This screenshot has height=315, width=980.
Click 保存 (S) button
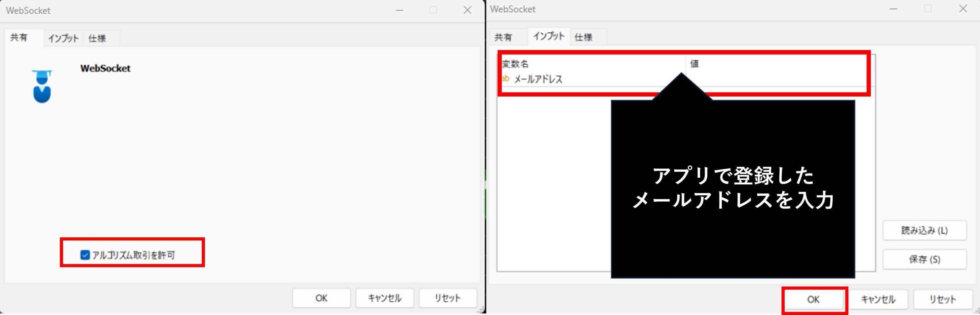924,260
